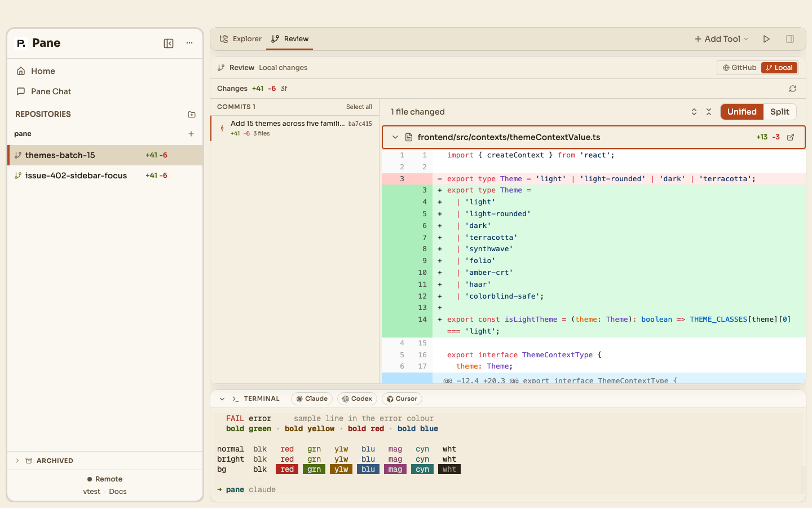Image resolution: width=812 pixels, height=508 pixels.
Task: Click the terminal prompt icon
Action: (236, 399)
